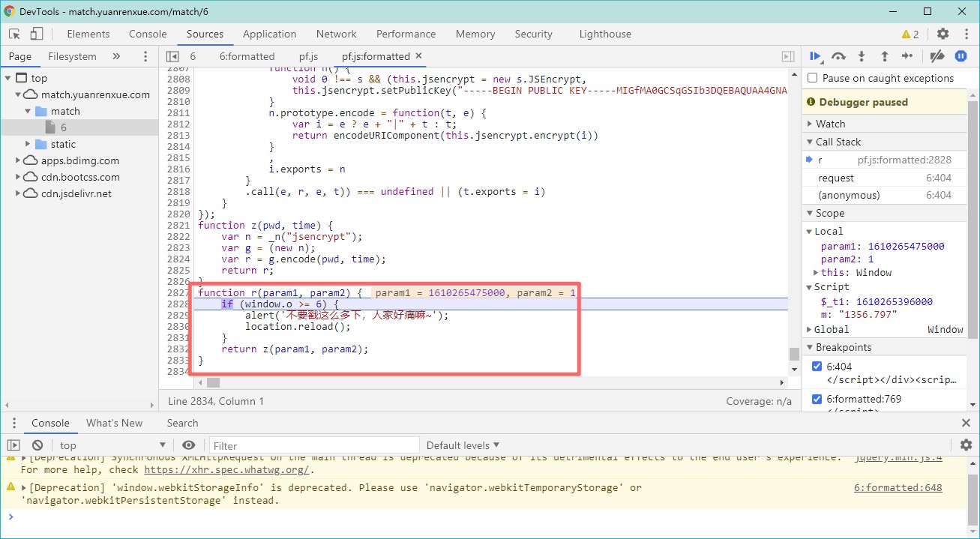Open the Memory panel
The width and height of the screenshot is (980, 539).
(475, 34)
